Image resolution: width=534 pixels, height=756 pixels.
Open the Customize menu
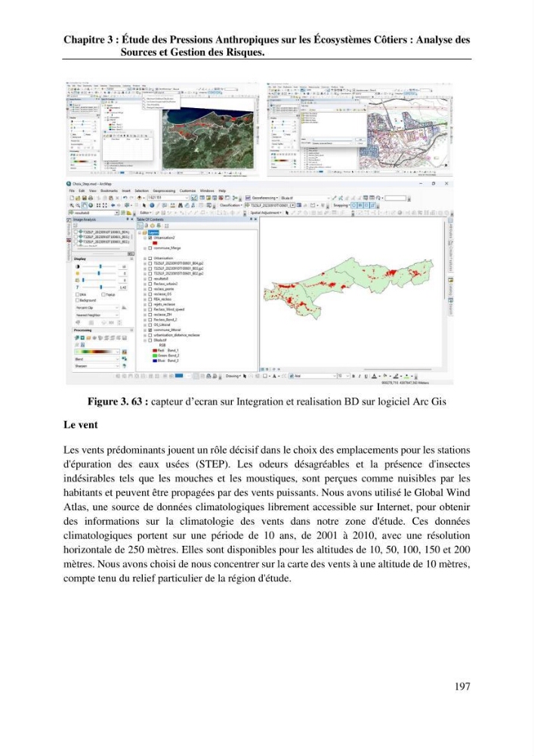click(188, 191)
